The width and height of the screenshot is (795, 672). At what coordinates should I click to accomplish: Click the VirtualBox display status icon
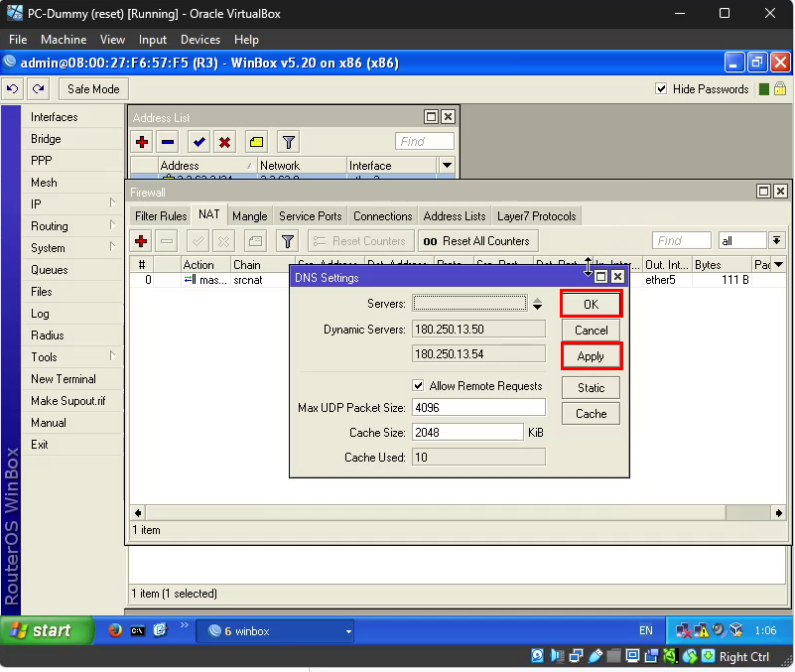coord(632,656)
